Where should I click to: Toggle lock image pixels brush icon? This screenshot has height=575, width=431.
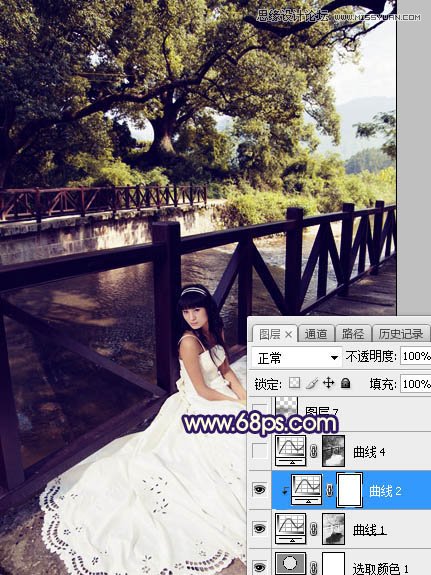tap(312, 384)
